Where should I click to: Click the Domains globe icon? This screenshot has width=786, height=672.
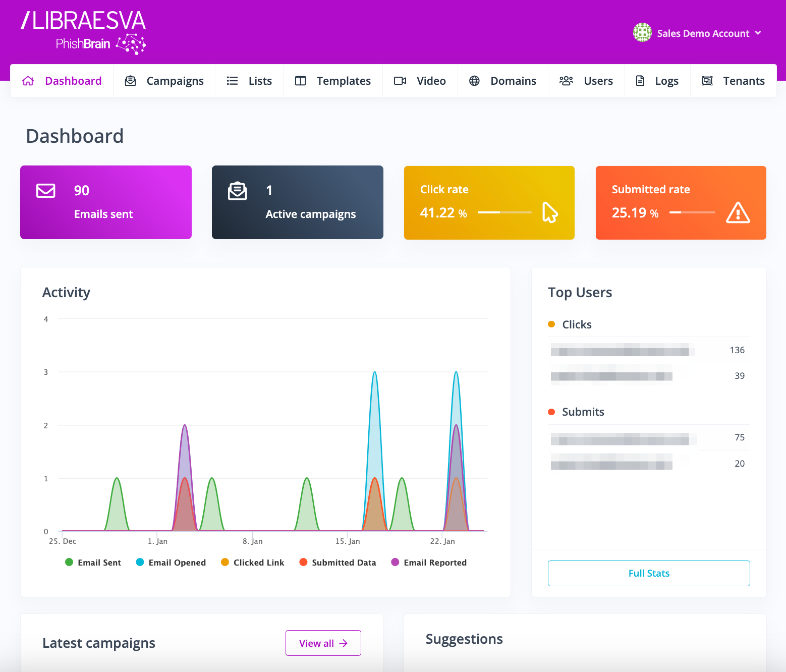474,81
